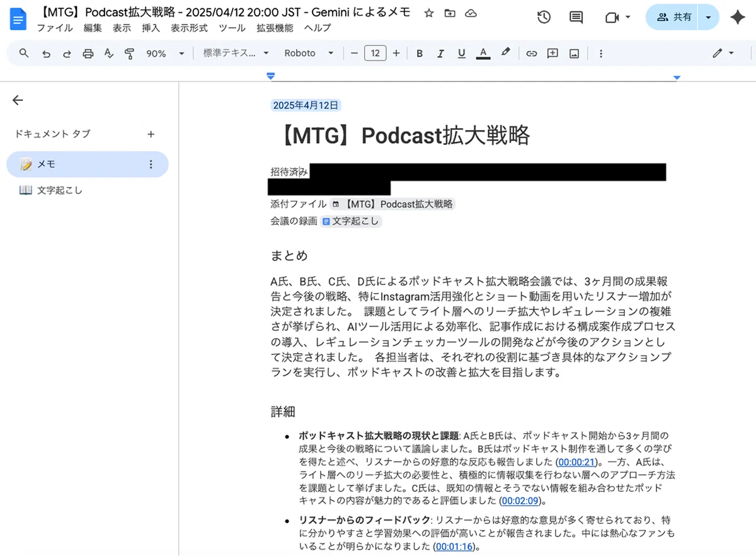Viewport: 756px width, 556px height.
Task: Open the 編集 menu
Action: click(93, 28)
